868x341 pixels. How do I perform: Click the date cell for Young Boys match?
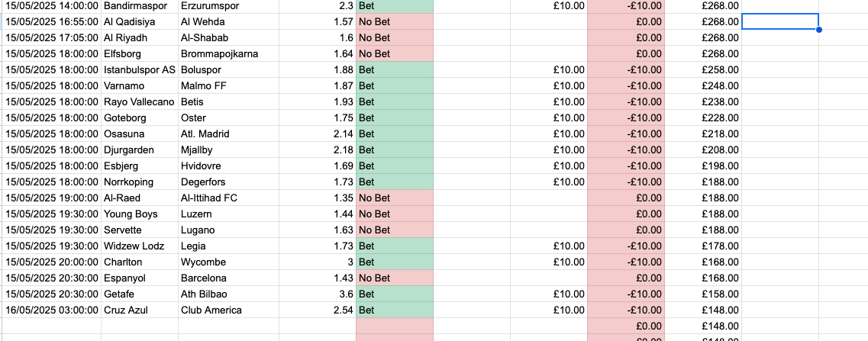pos(50,214)
